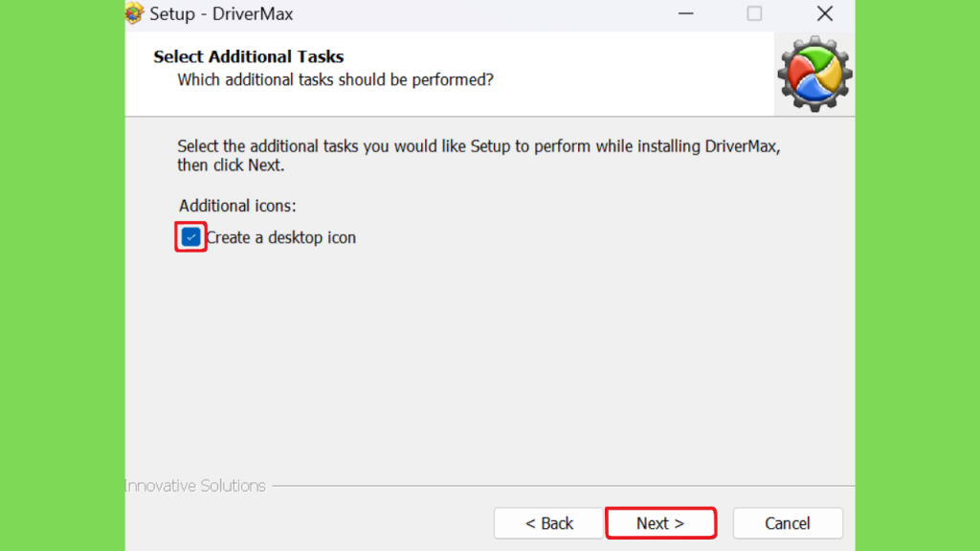Minimize the Setup - DriverMax window
This screenshot has width=980, height=551.
pyautogui.click(x=685, y=13)
